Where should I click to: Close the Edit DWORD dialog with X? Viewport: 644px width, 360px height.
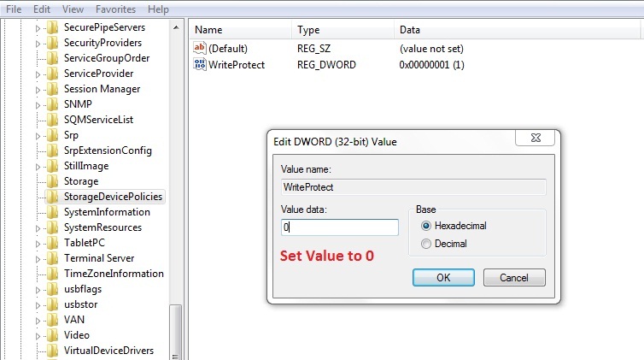[x=536, y=138]
